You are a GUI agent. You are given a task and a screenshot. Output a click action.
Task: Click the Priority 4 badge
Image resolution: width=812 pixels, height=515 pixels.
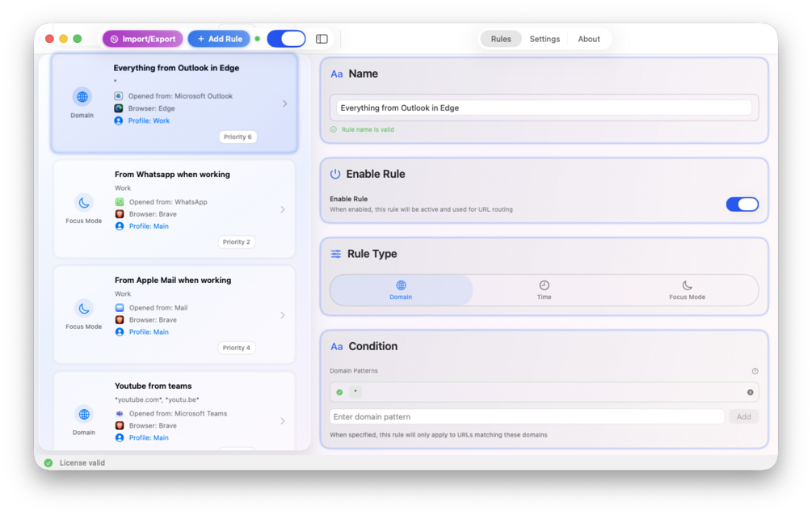point(237,348)
